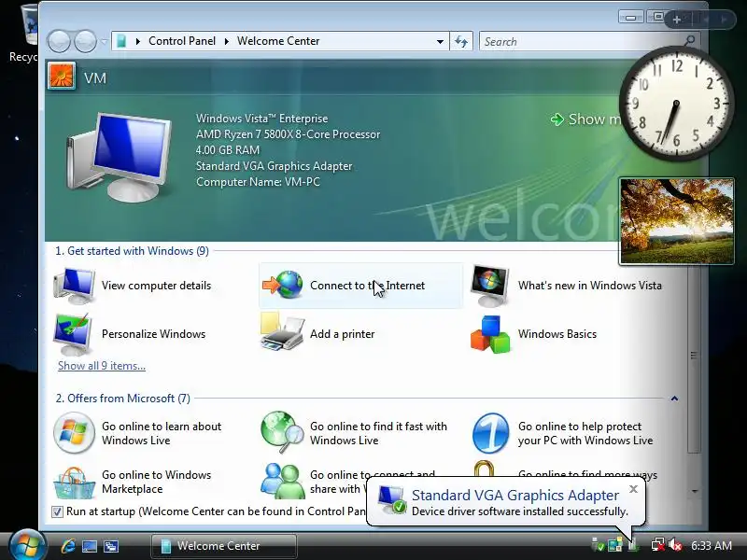The height and width of the screenshot is (560, 747).
Task: Click What's new in Windows Vista label
Action: point(590,286)
